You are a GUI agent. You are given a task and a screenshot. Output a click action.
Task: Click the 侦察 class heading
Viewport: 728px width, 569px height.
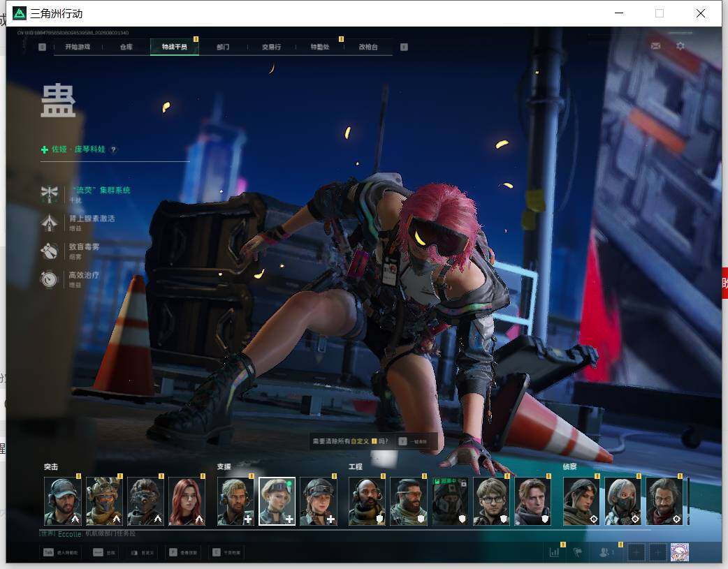(x=569, y=467)
